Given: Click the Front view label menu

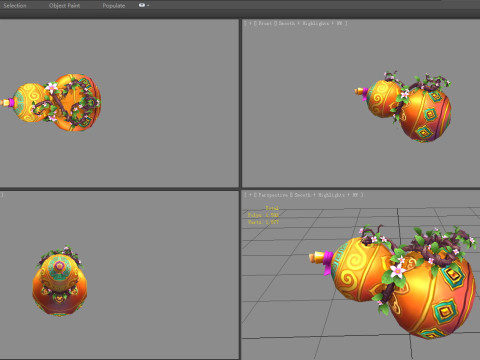Looking at the screenshot, I should pyautogui.click(x=265, y=23).
